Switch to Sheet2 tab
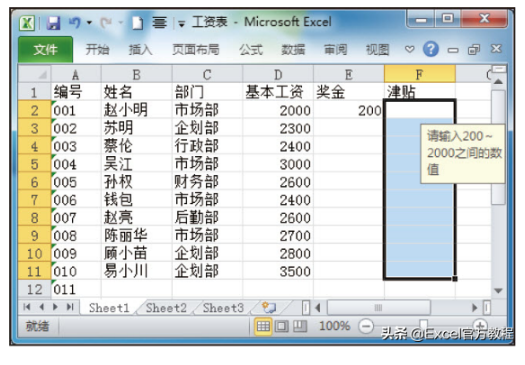This screenshot has width=525, height=365. [166, 308]
